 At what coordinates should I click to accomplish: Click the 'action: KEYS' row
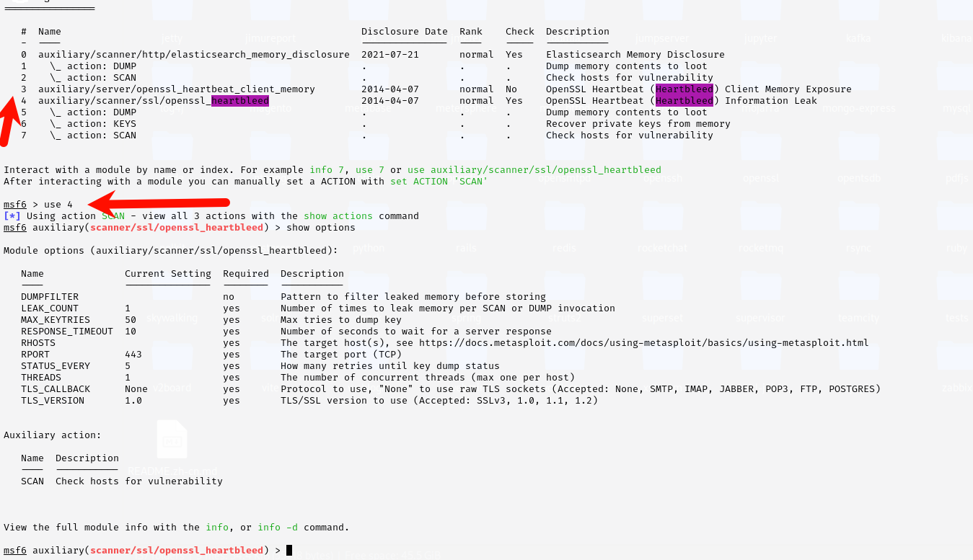tap(93, 124)
